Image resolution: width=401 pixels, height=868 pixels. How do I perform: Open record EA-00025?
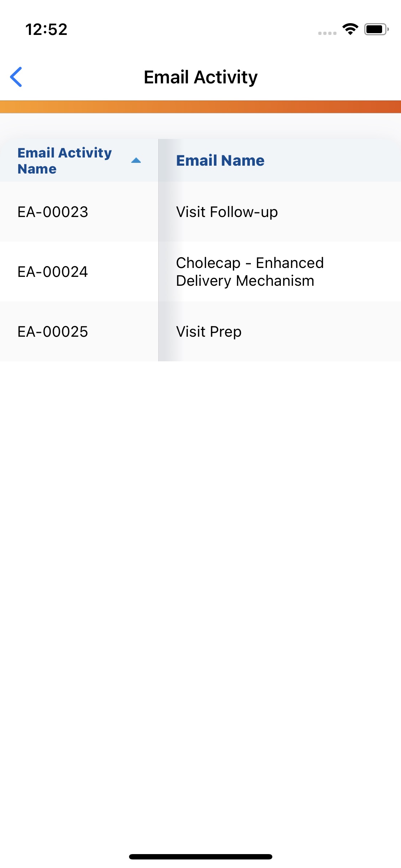(x=53, y=332)
